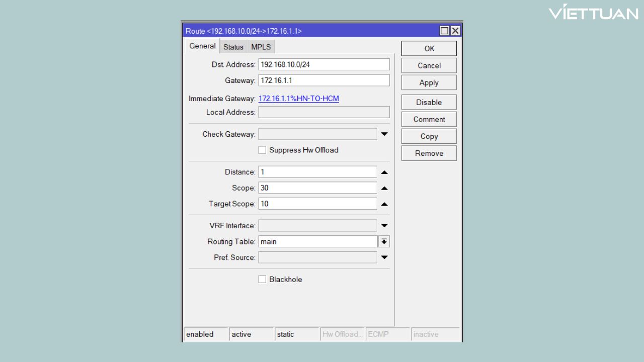Enable the Blackhole option
This screenshot has width=644, height=362.
[x=262, y=279]
